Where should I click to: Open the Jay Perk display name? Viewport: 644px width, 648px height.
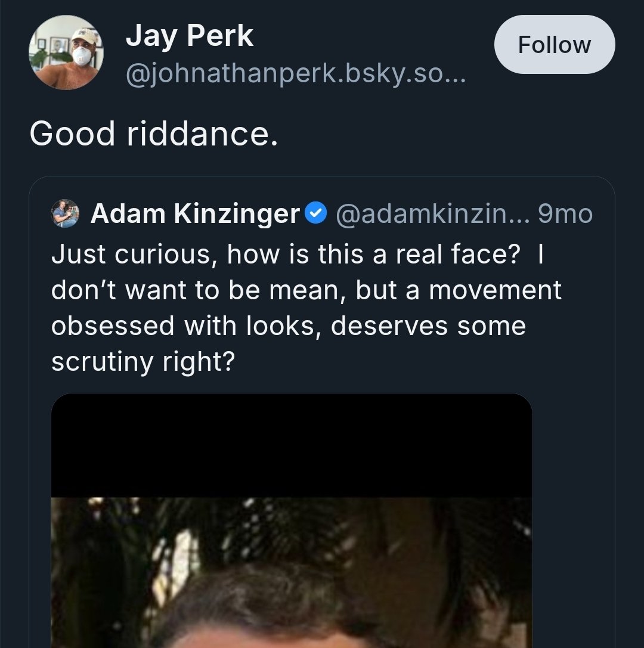tap(190, 36)
